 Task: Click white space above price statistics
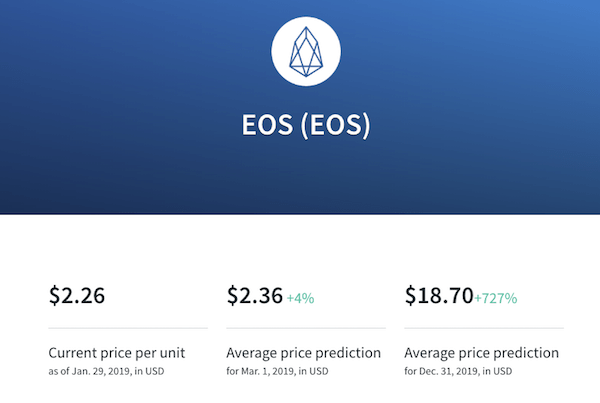[x=300, y=249]
